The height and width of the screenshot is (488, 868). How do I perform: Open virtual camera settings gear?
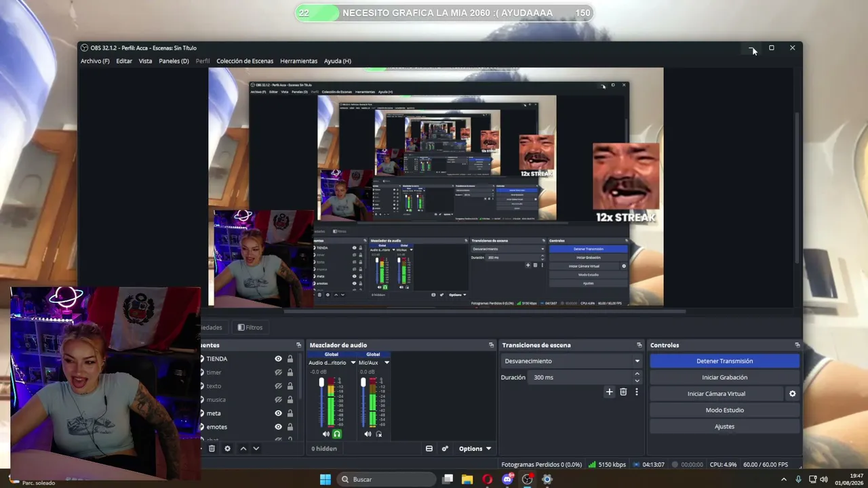pyautogui.click(x=792, y=394)
